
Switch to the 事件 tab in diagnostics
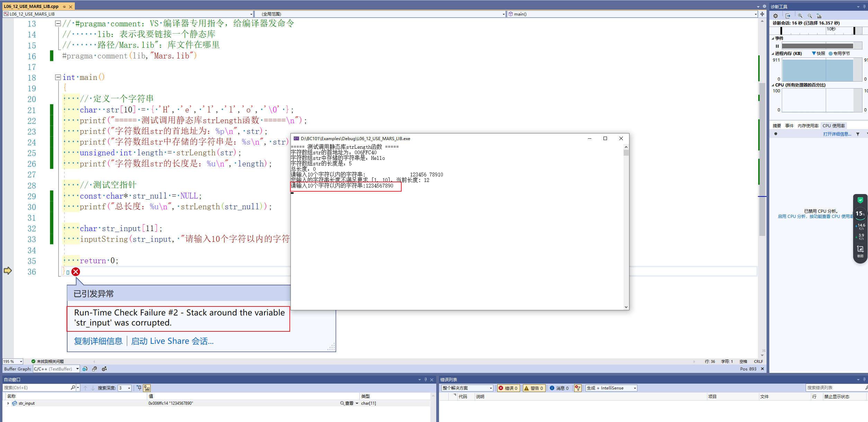790,126
